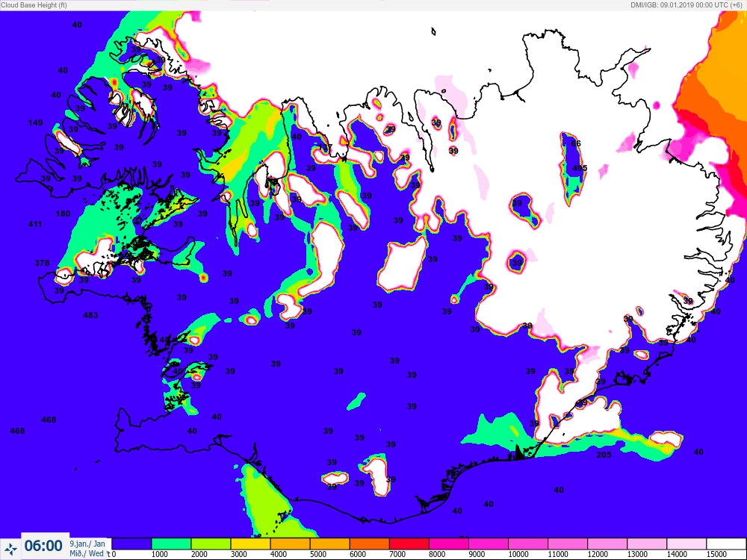Pick the pale pink 14000–15000 ft legend swatch

pyautogui.click(x=686, y=544)
